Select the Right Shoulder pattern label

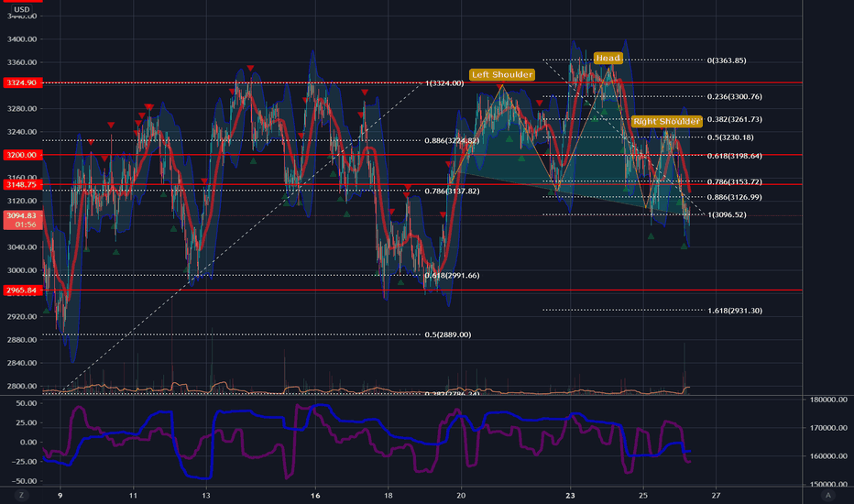tap(667, 121)
